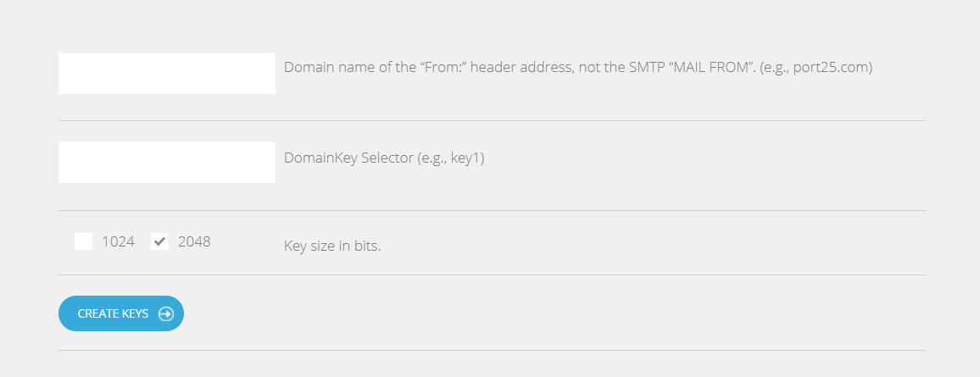Image resolution: width=980 pixels, height=377 pixels.
Task: Click the CREATE KEYS button text
Action: (x=113, y=314)
